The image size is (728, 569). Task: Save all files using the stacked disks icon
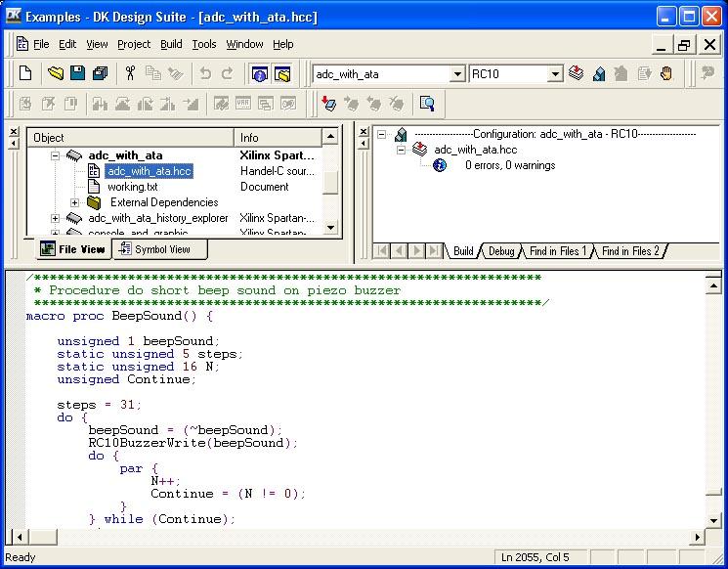pyautogui.click(x=100, y=73)
